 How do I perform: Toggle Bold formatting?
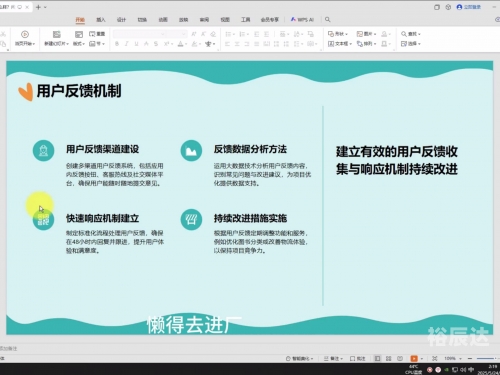coord(117,44)
